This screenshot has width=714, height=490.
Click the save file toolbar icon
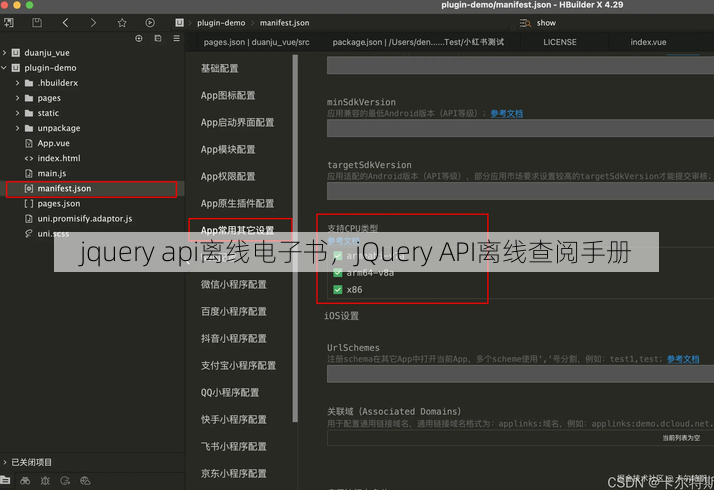37,23
